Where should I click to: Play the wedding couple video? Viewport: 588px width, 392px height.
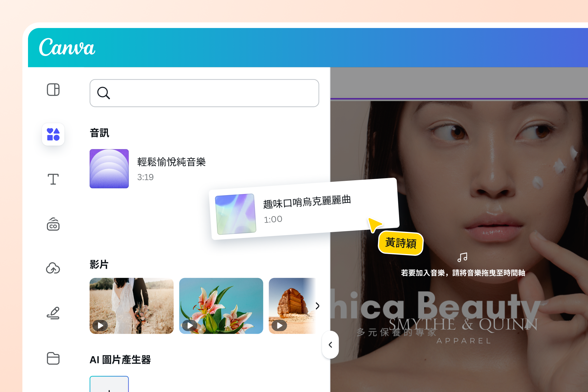pyautogui.click(x=100, y=325)
